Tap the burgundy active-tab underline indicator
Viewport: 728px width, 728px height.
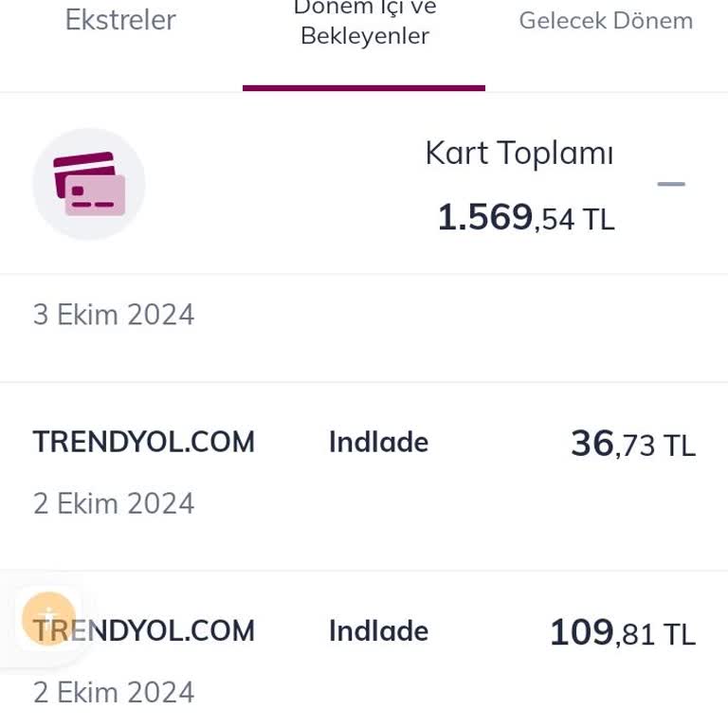[x=364, y=87]
